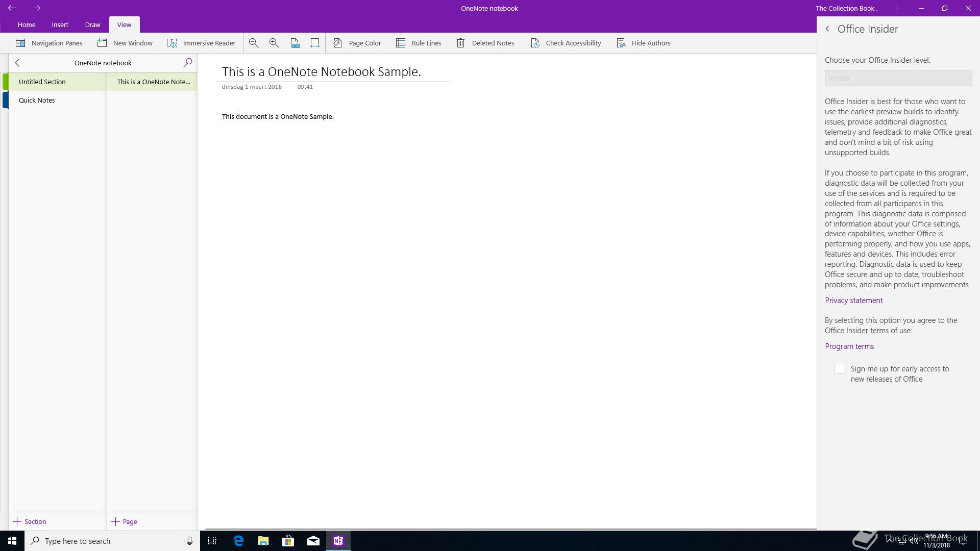
Task: Open search in the navigation pane
Action: pyautogui.click(x=188, y=63)
